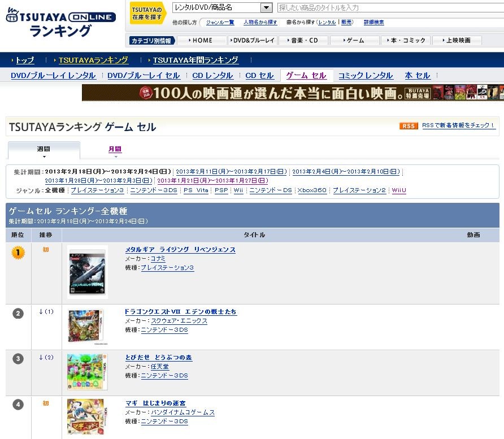This screenshot has height=439, width=504.
Task: Switch to the CD レンタル tab
Action: 213,76
